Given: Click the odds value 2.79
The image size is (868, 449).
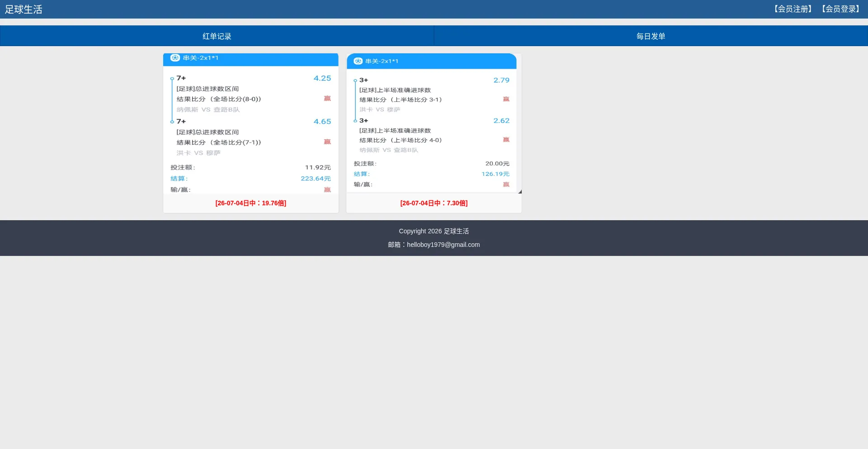Looking at the screenshot, I should [x=501, y=80].
